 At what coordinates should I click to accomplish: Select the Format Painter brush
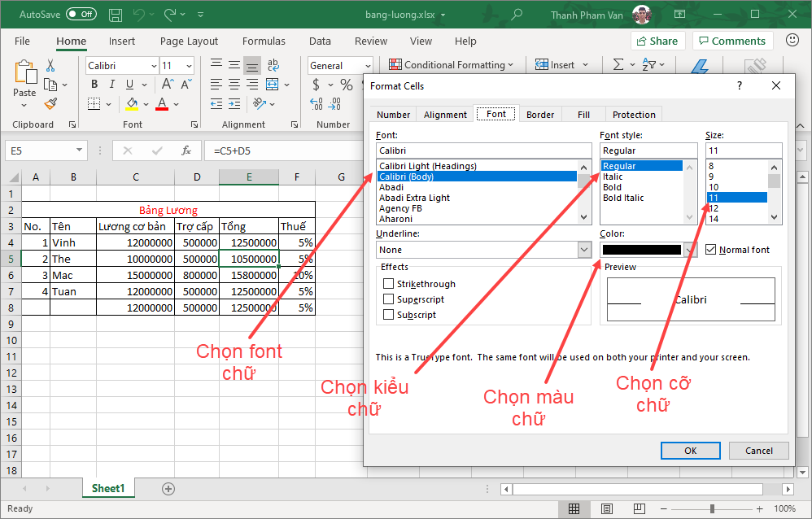[50, 104]
